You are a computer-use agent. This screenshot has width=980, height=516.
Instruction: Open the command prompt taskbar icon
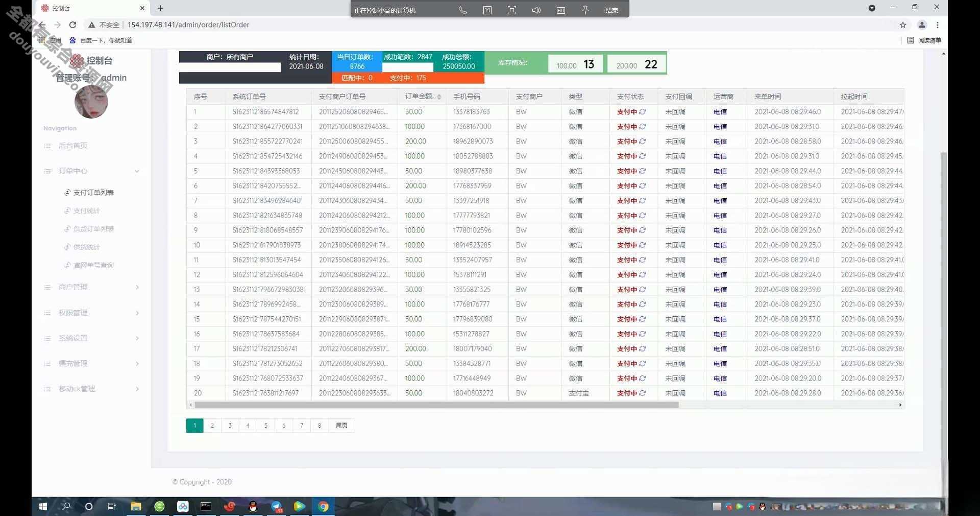pyautogui.click(x=206, y=506)
